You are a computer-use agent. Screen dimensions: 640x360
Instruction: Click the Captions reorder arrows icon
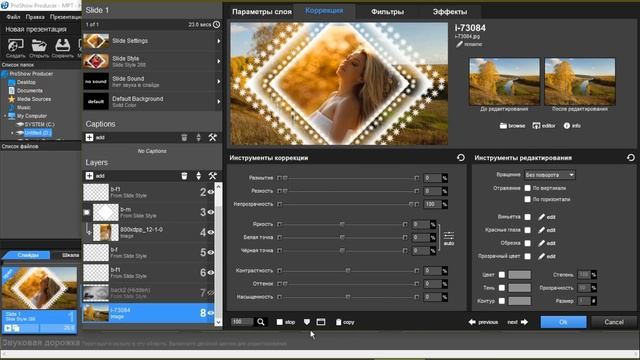198,138
